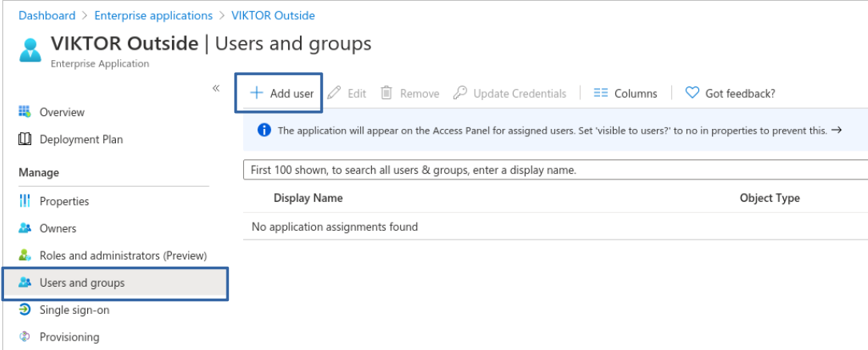Open the Deployment Plan page
The height and width of the screenshot is (350, 868).
(81, 139)
